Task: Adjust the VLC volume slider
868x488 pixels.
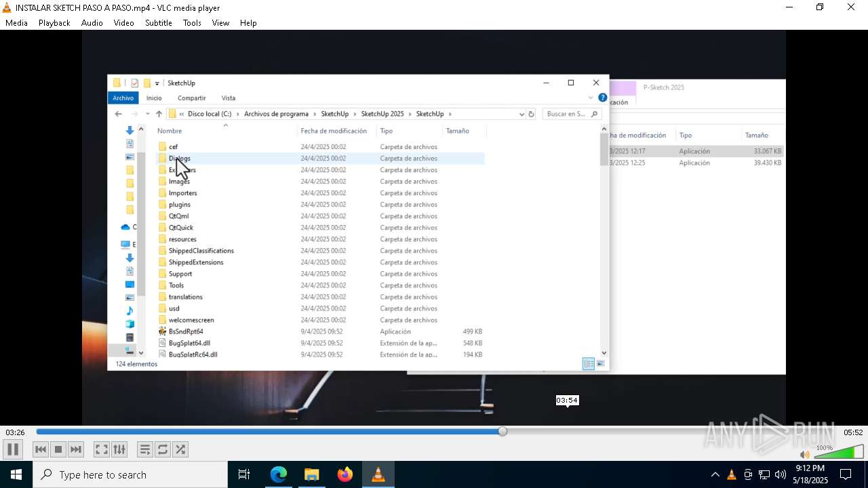Action: 838,451
